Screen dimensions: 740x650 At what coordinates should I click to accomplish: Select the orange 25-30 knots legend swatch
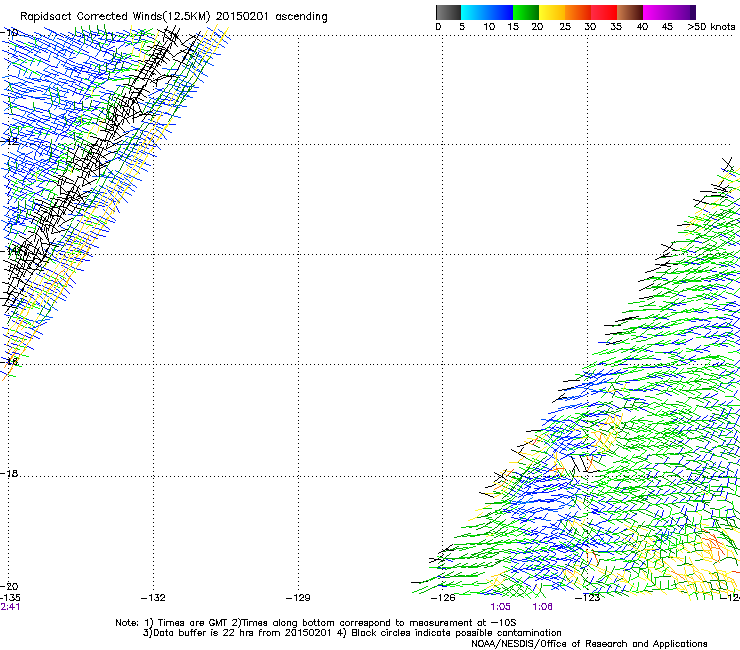pyautogui.click(x=578, y=12)
